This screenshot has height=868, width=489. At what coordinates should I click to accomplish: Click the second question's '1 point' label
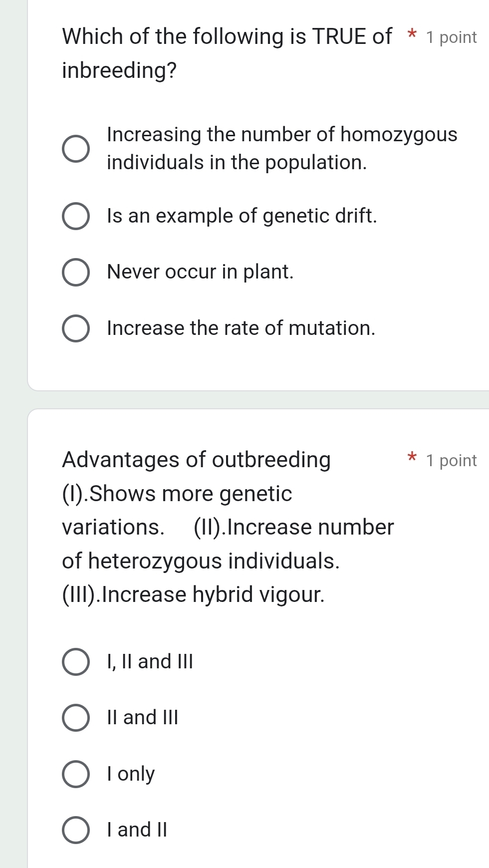(451, 460)
